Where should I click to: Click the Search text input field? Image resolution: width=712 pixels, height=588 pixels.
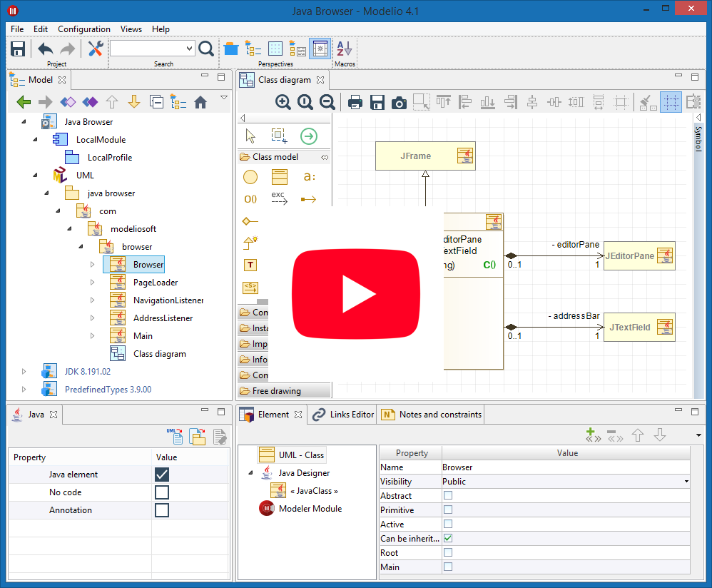[x=148, y=48]
